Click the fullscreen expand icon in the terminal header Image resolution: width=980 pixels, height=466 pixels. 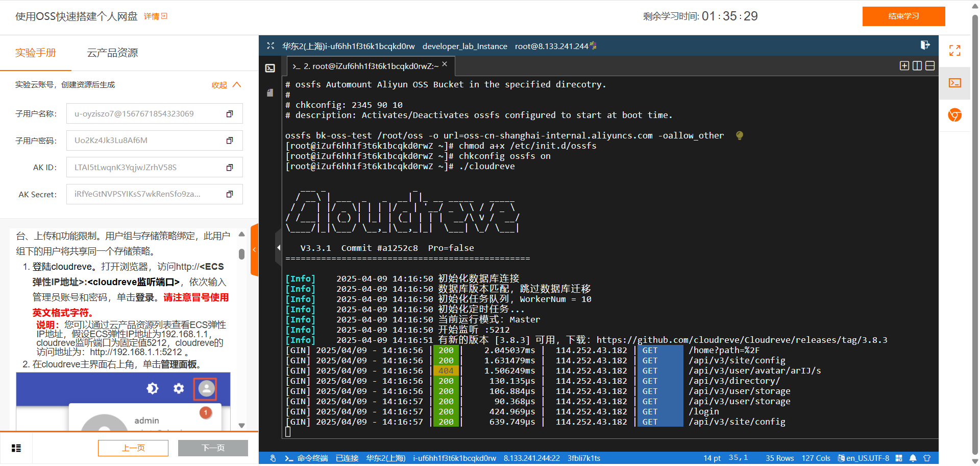coord(271,45)
